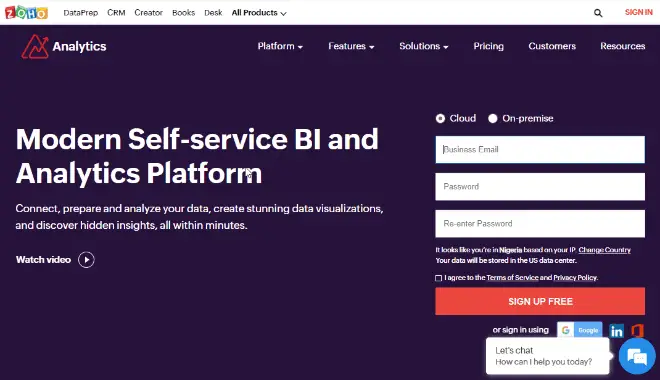Sign in using LinkedIn icon
660x380 pixels.
617,331
